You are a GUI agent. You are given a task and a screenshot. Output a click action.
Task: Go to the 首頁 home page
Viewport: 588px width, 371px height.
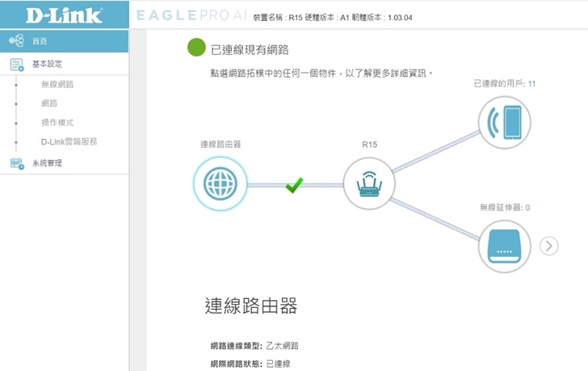[x=40, y=40]
